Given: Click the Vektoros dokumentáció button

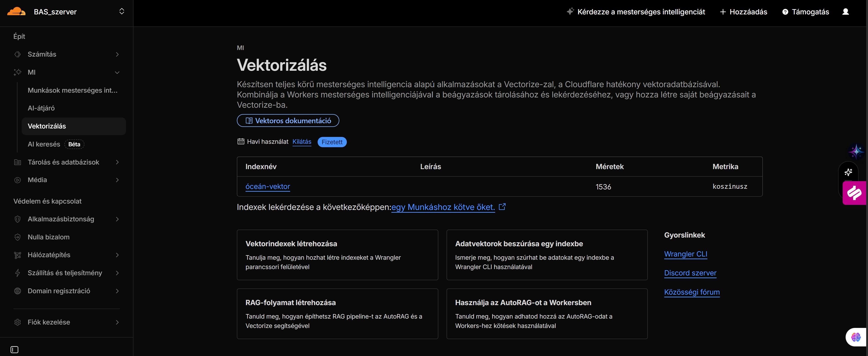Looking at the screenshot, I should coord(288,121).
